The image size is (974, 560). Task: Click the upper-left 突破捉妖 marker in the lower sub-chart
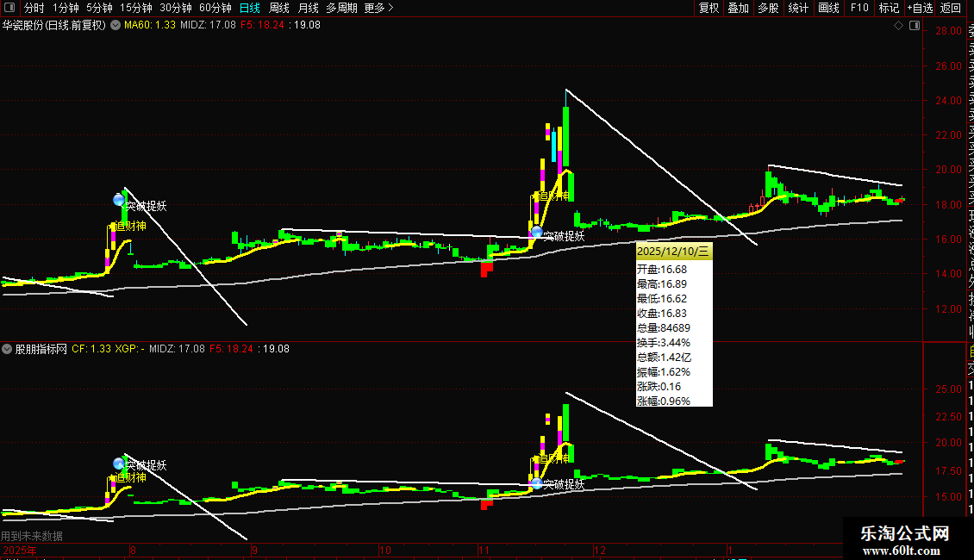click(x=119, y=464)
